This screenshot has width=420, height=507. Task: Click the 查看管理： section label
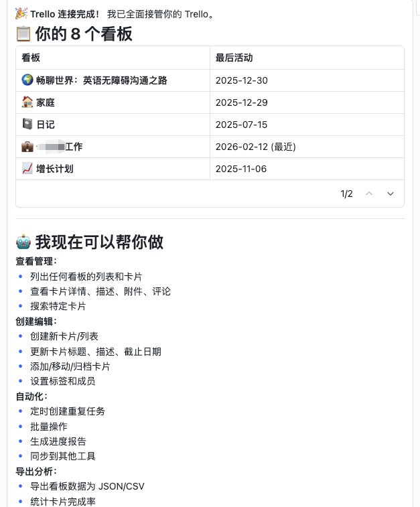tap(36, 261)
